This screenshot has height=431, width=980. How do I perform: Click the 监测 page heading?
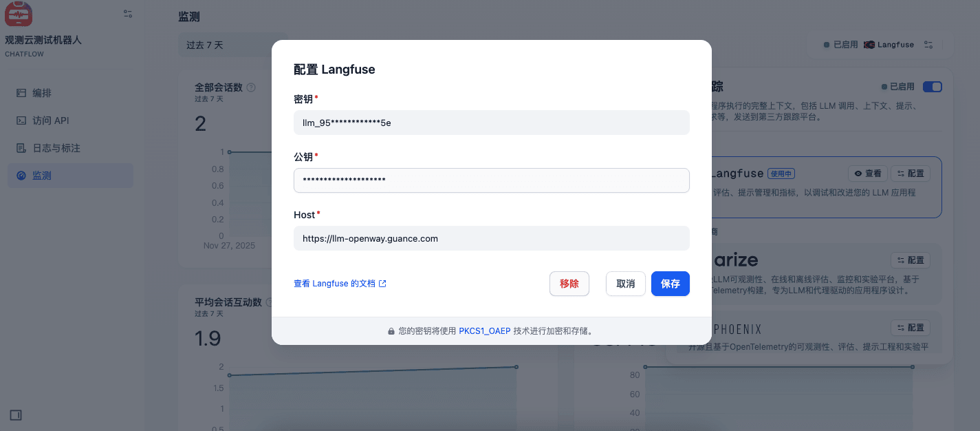tap(189, 17)
